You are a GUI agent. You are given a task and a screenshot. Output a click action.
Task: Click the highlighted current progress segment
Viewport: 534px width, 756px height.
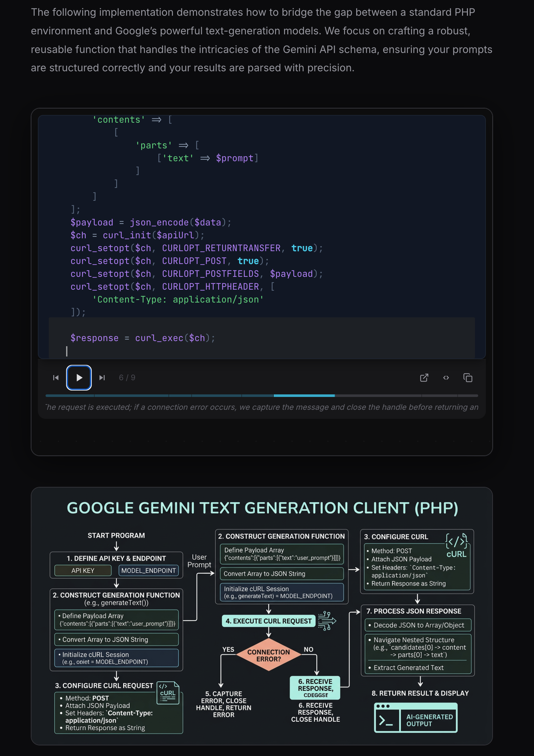(x=304, y=395)
